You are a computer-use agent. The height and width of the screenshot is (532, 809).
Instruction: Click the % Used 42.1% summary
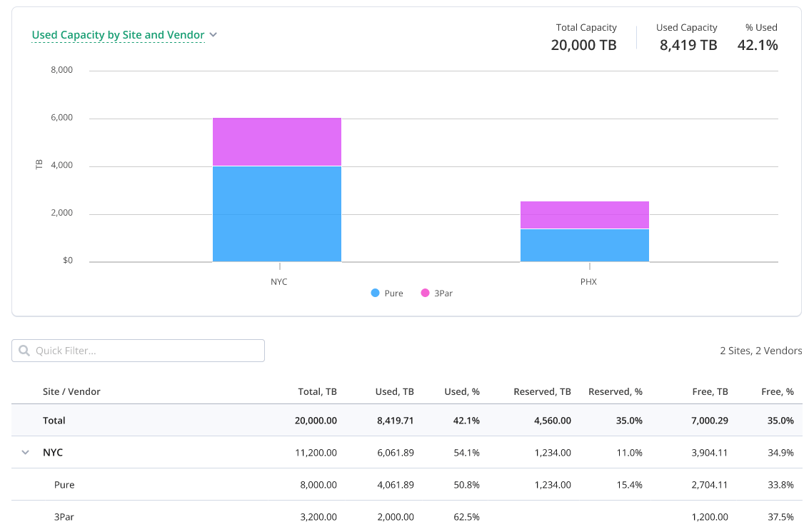758,38
